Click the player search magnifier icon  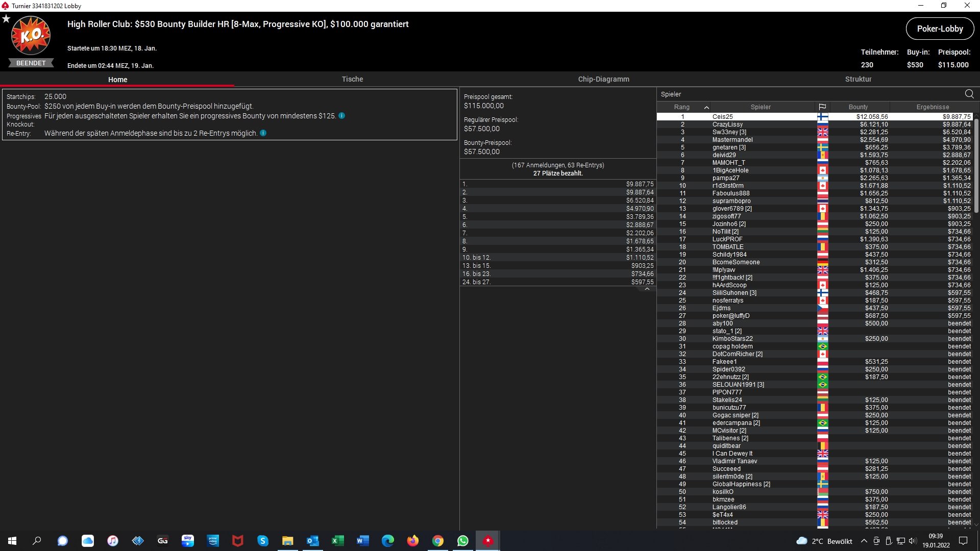click(x=969, y=94)
